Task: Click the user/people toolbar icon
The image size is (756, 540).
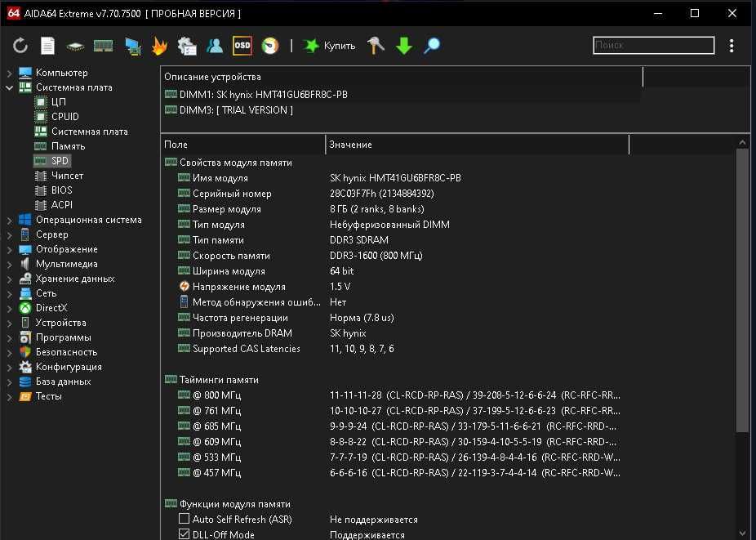Action: pyautogui.click(x=215, y=46)
